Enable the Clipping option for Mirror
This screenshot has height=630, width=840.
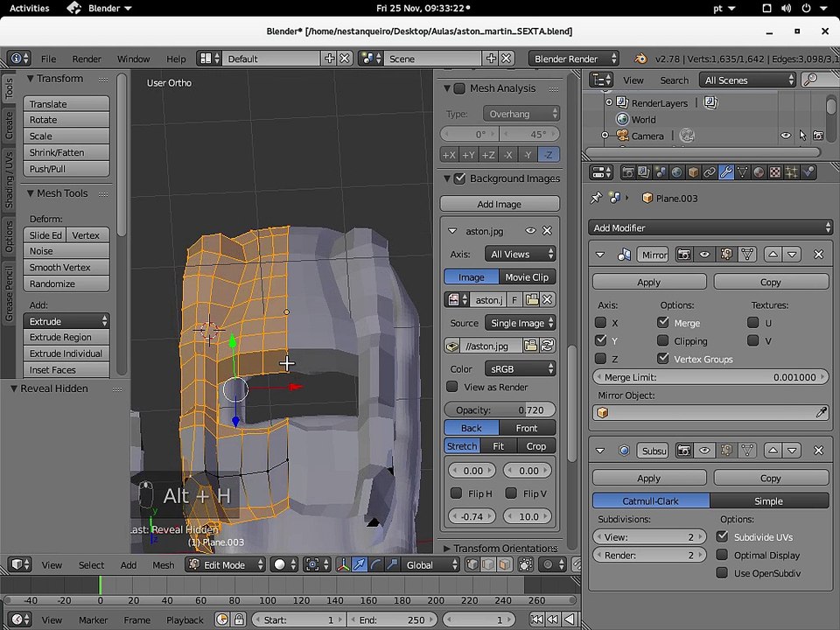tap(662, 340)
